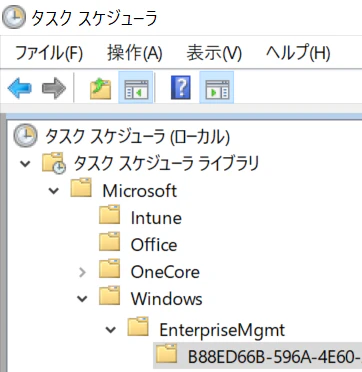
Task: Collapse the Windows tree node
Action: pos(82,299)
